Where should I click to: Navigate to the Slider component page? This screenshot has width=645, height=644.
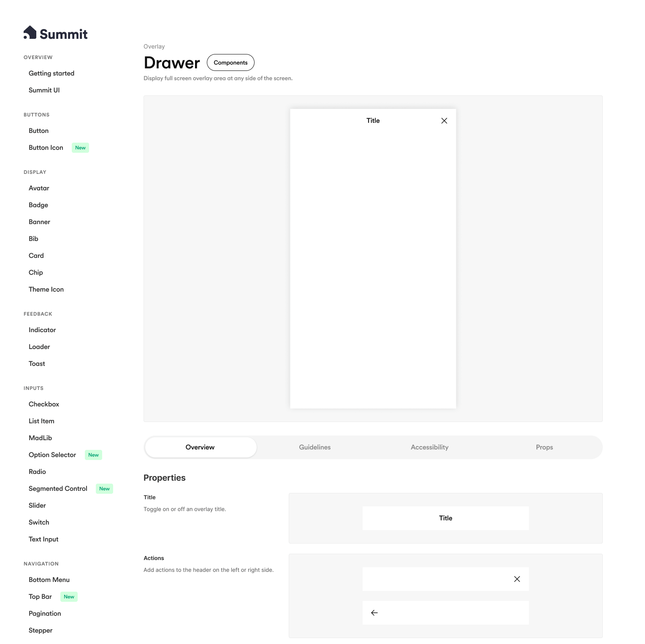pyautogui.click(x=37, y=506)
